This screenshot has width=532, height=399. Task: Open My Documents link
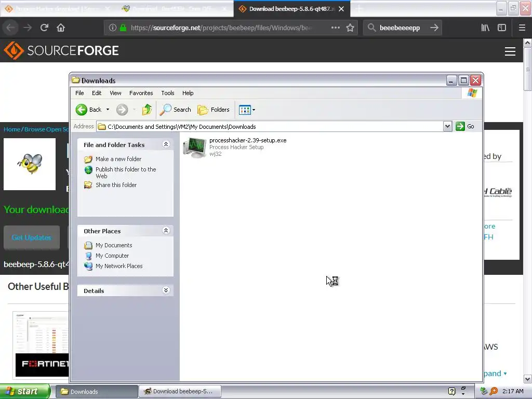point(114,245)
